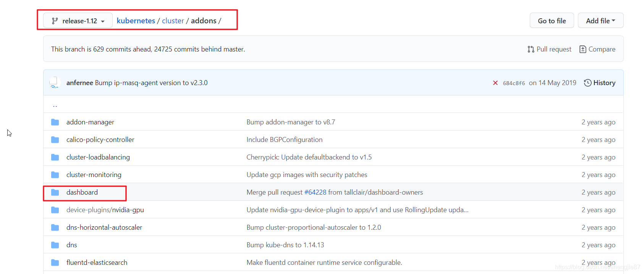Open the cluster-loadbalancing folder

pos(98,157)
